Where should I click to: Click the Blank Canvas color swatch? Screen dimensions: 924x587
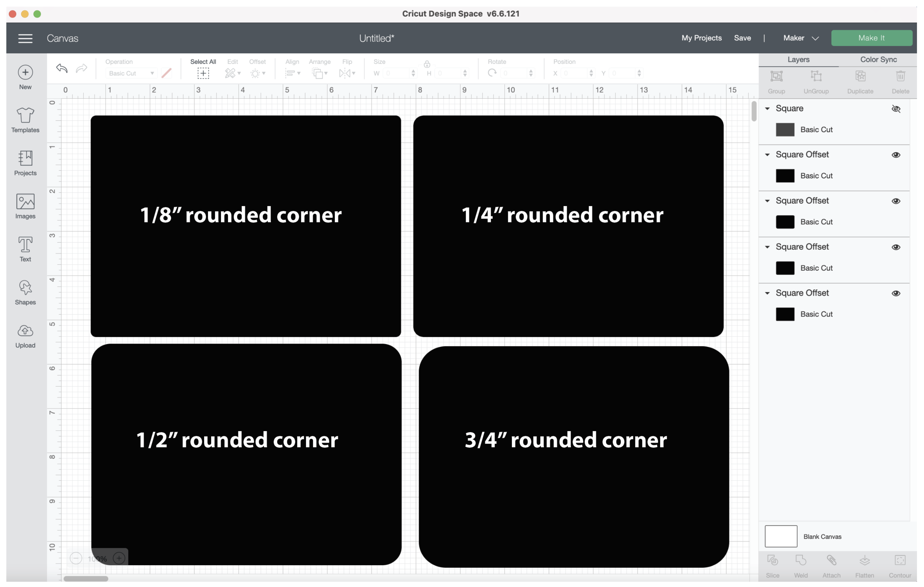(x=781, y=536)
